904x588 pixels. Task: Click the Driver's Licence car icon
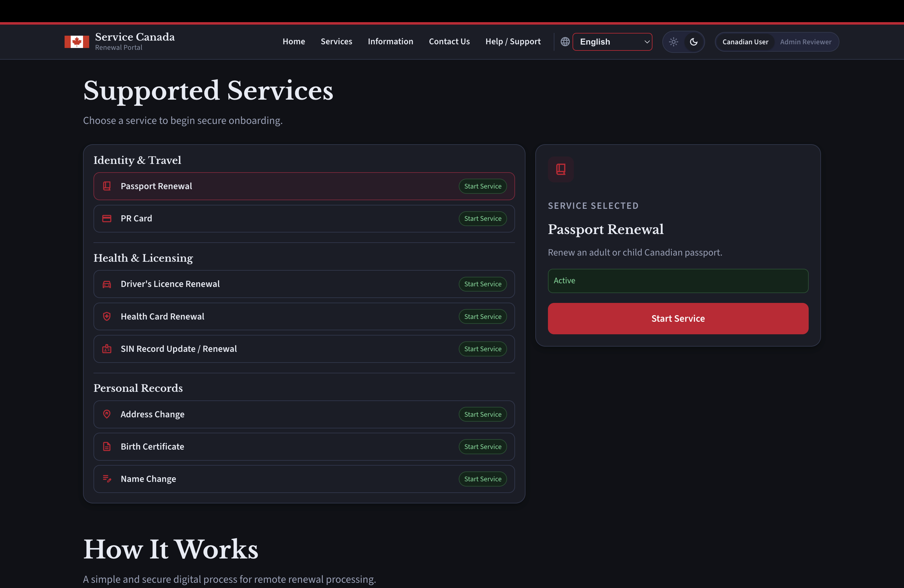[x=107, y=284]
